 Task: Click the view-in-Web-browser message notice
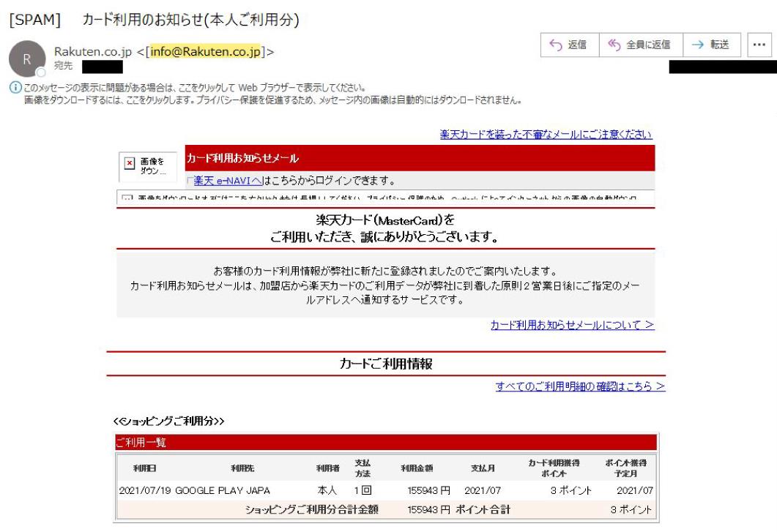click(x=195, y=88)
